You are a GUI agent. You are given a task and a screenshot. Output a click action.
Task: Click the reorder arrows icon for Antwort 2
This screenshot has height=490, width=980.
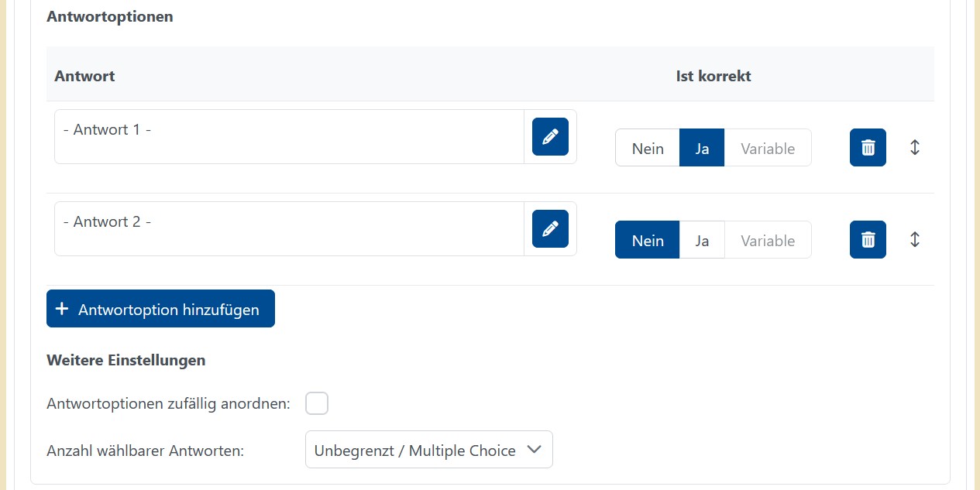(x=915, y=240)
